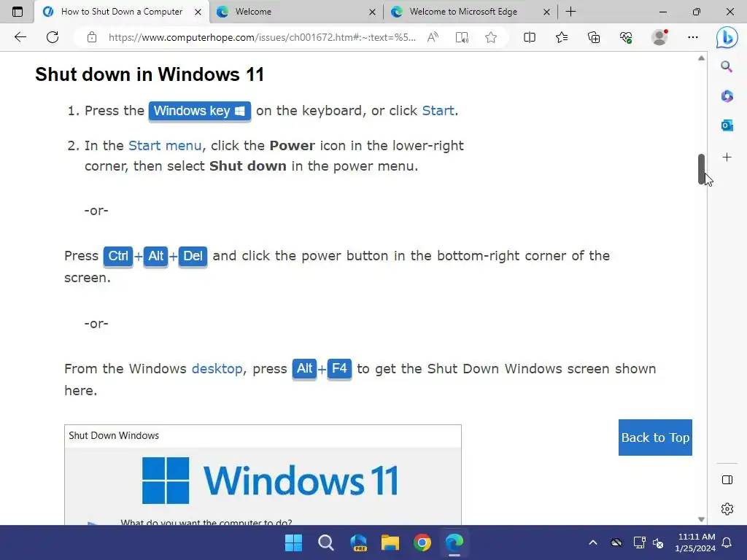
Task: Open OneDrive cloud tray icon
Action: pos(616,542)
